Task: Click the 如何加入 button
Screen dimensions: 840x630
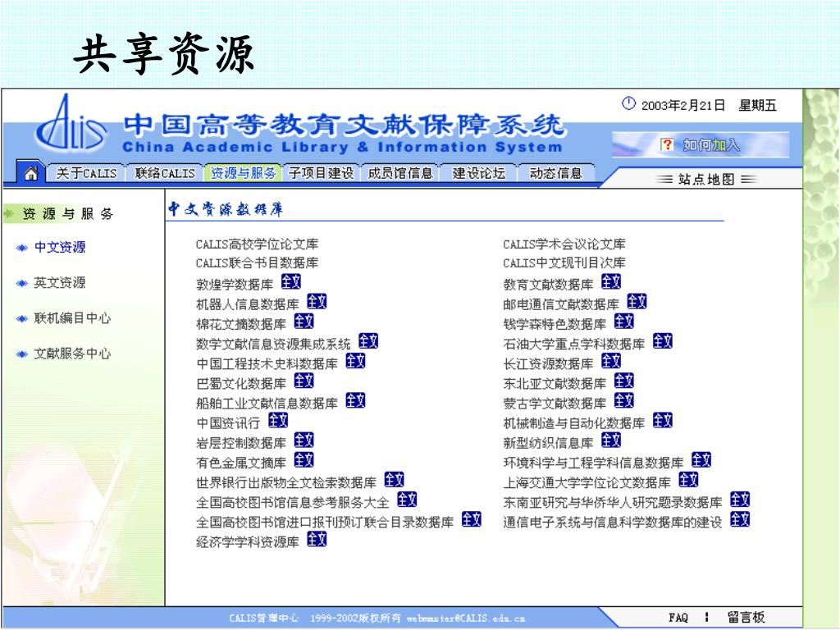Action: coord(701,144)
